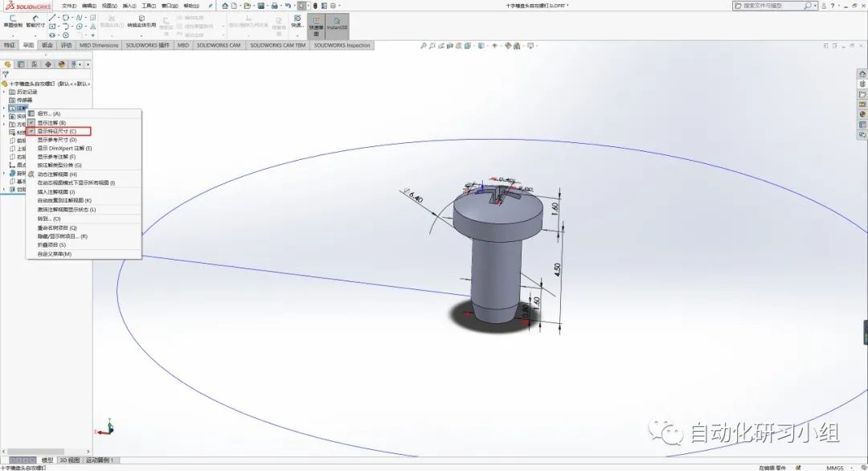The image size is (868, 471).
Task: Click the 草图绘制 sketch tool
Action: click(13, 22)
